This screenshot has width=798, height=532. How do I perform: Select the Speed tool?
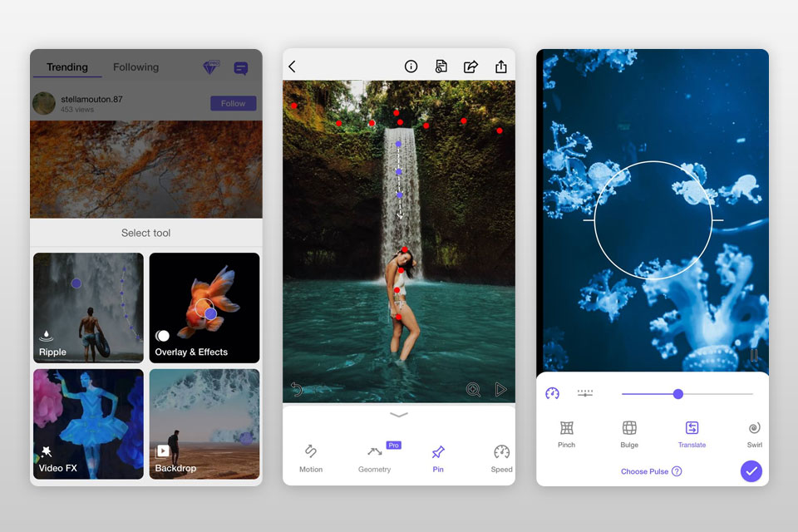pos(502,458)
